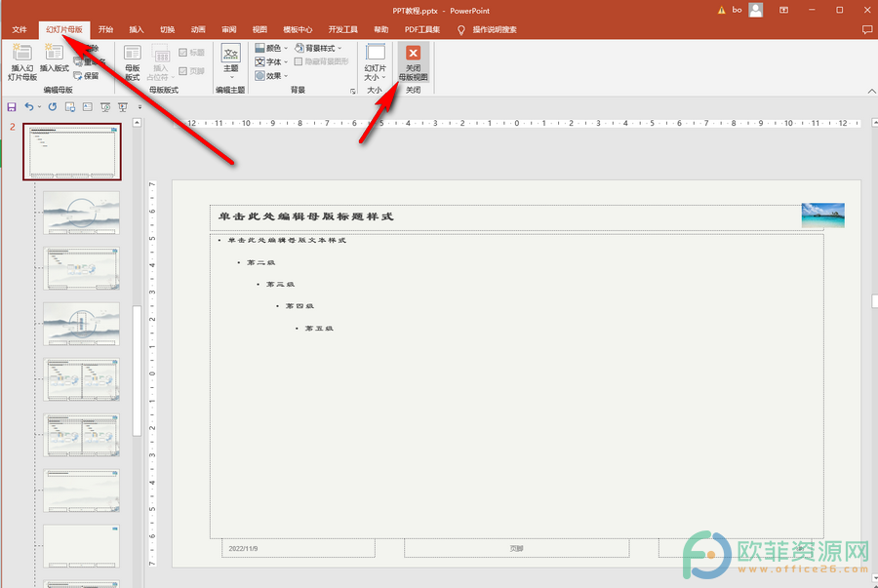Open Insert Placeholder (插入占位符) dropdown
Screen dimensions: 878x588
tap(161, 62)
